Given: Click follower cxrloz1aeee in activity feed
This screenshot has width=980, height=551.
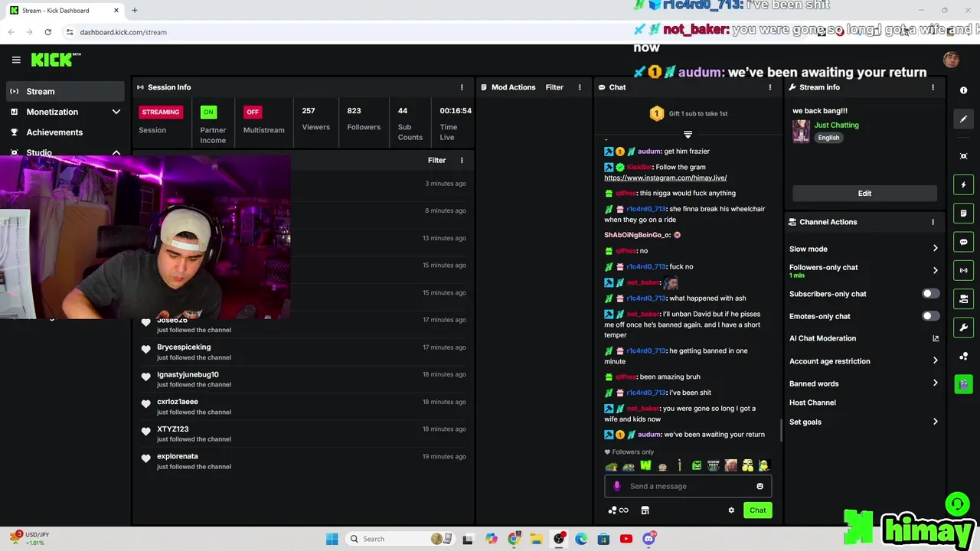Looking at the screenshot, I should 178,402.
